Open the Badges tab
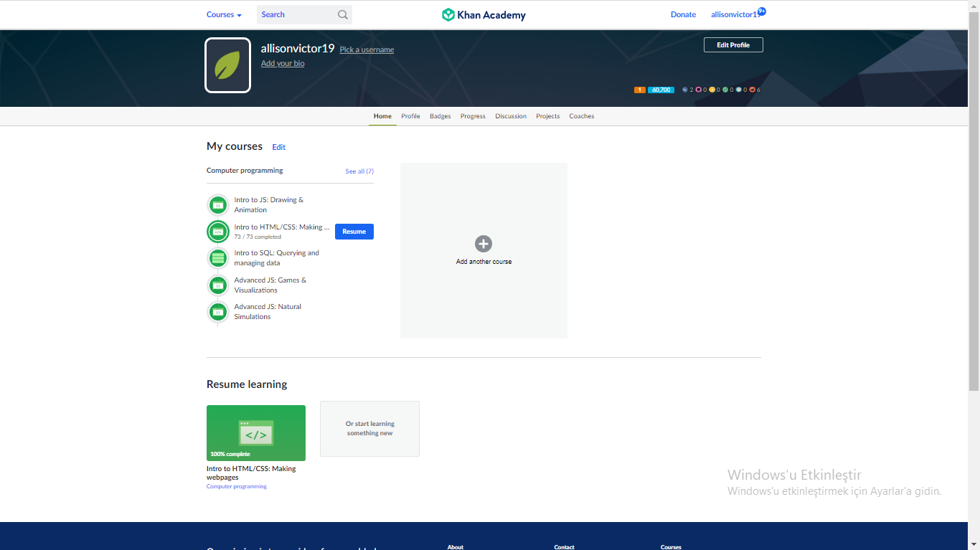Image resolution: width=980 pixels, height=550 pixels. pyautogui.click(x=440, y=116)
